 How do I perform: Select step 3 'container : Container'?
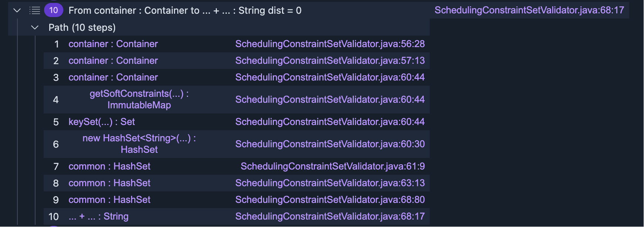click(x=113, y=77)
